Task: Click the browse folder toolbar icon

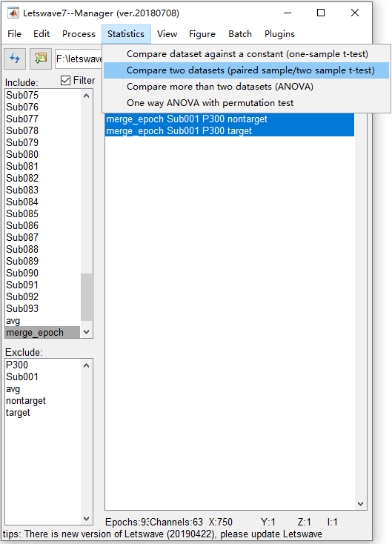Action: click(41, 59)
